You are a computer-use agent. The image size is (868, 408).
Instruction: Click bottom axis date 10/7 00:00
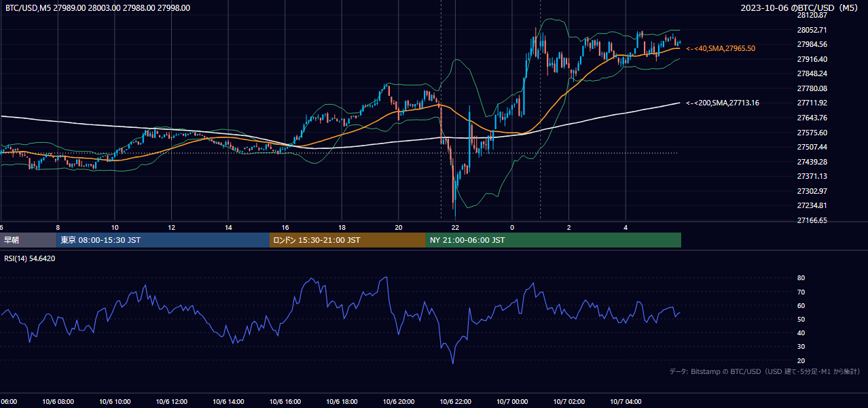[512, 402]
